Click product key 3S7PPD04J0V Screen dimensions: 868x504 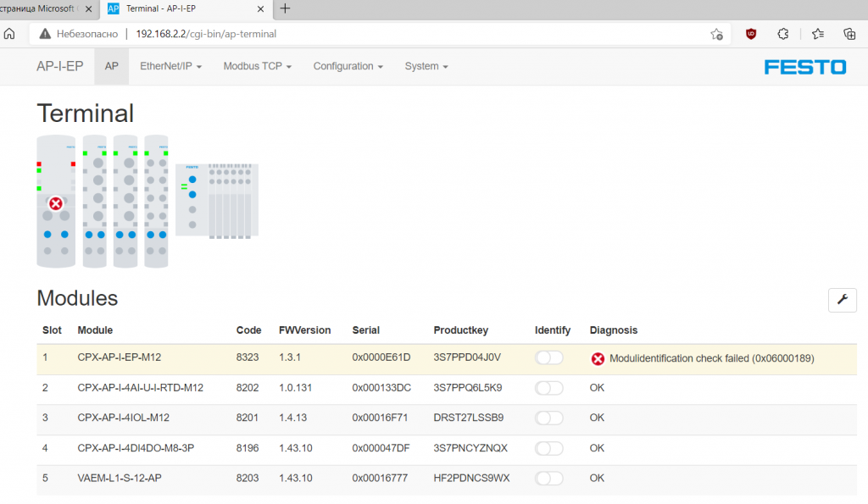pos(467,357)
